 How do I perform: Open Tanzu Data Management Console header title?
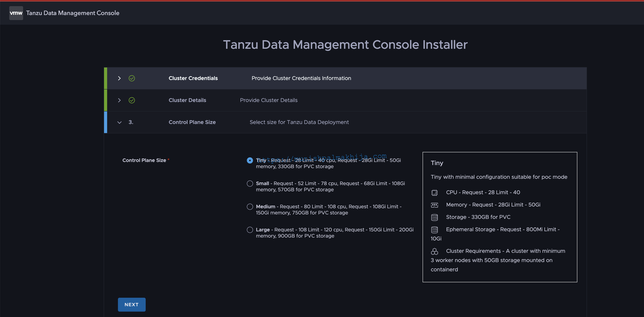[x=72, y=13]
